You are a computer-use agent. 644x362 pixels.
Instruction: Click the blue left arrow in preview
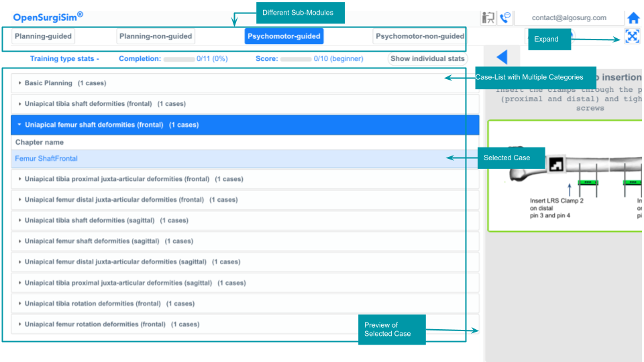click(x=501, y=58)
